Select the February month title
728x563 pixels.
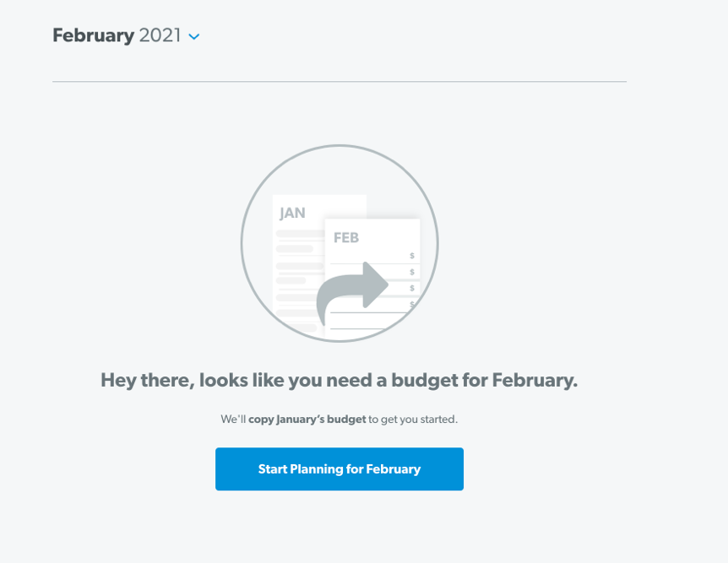(x=93, y=35)
